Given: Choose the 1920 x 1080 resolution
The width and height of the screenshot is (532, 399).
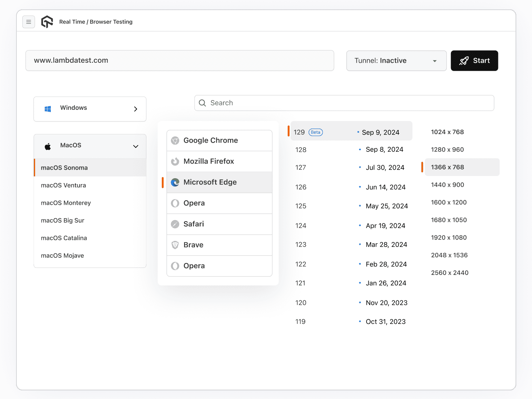Looking at the screenshot, I should click(x=449, y=238).
